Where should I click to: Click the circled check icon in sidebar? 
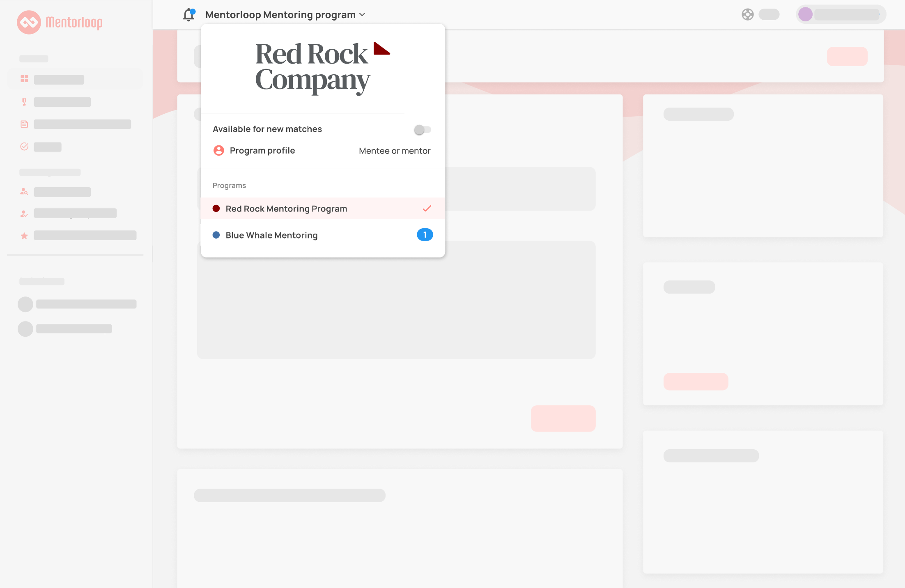(x=24, y=147)
